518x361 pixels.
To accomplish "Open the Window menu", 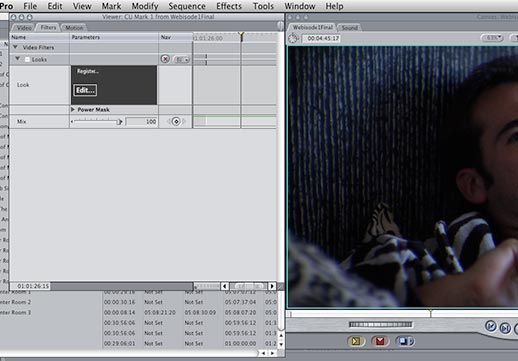I will (x=300, y=6).
